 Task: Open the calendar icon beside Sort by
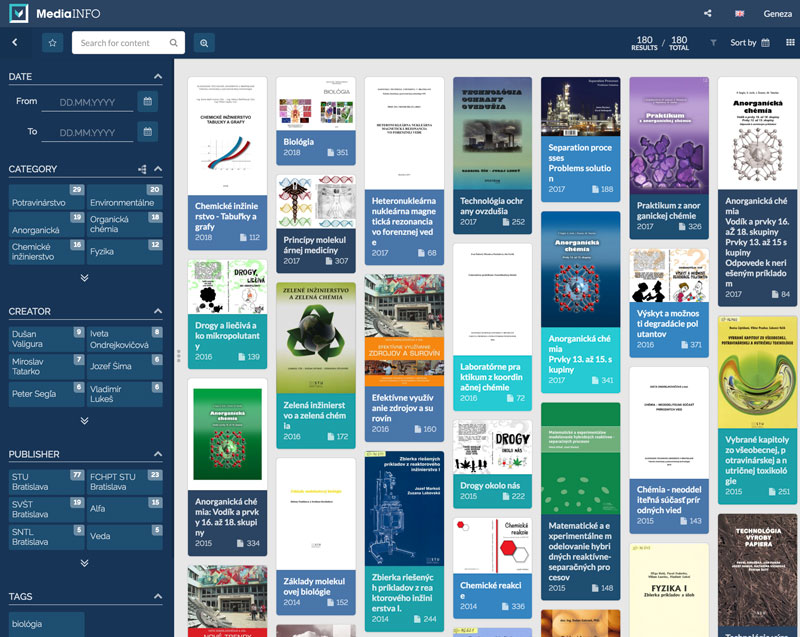[765, 43]
